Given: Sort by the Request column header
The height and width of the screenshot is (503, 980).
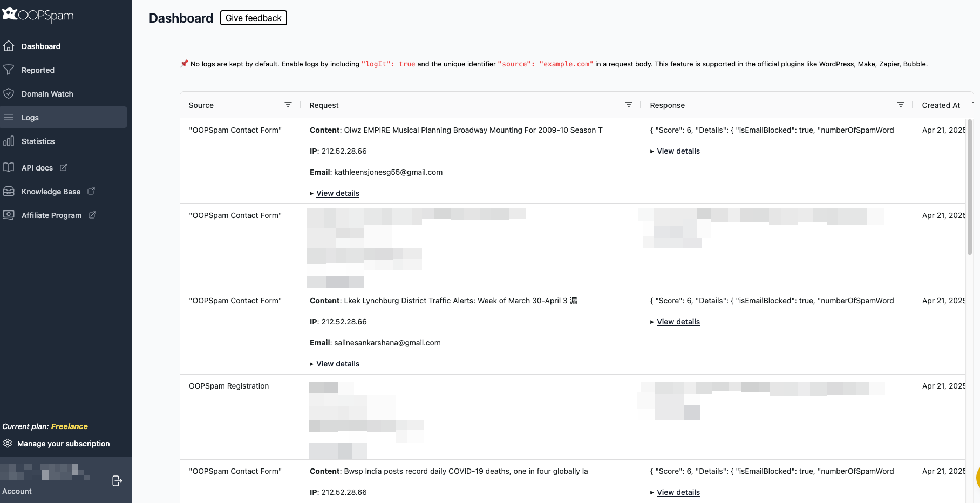Looking at the screenshot, I should coord(324,105).
